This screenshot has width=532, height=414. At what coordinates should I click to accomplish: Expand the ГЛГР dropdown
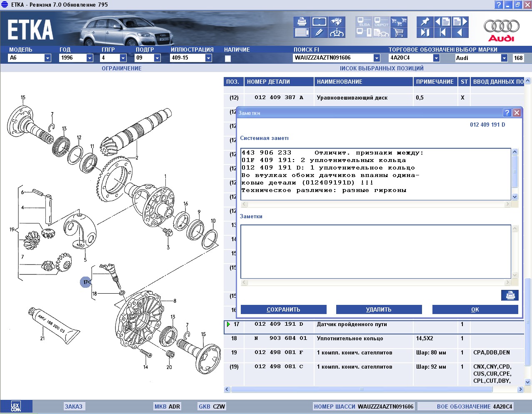point(123,58)
